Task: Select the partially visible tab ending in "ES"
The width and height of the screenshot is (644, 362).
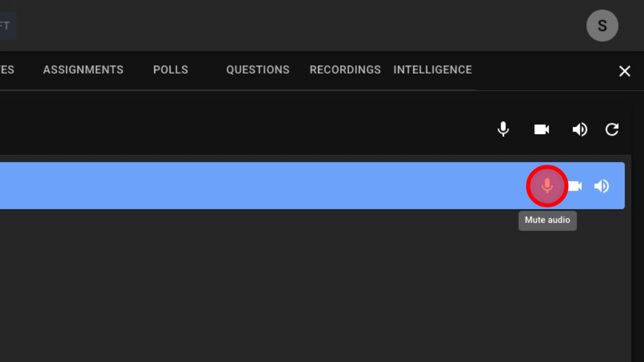Action: pos(7,70)
